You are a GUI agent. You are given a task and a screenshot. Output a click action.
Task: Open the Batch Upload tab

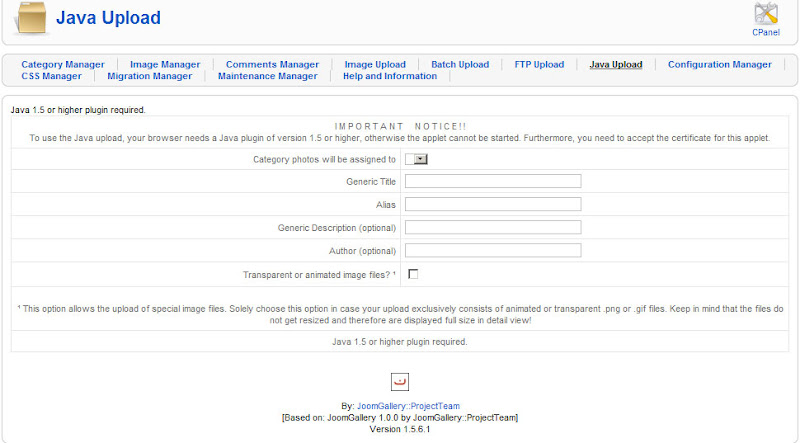(460, 65)
